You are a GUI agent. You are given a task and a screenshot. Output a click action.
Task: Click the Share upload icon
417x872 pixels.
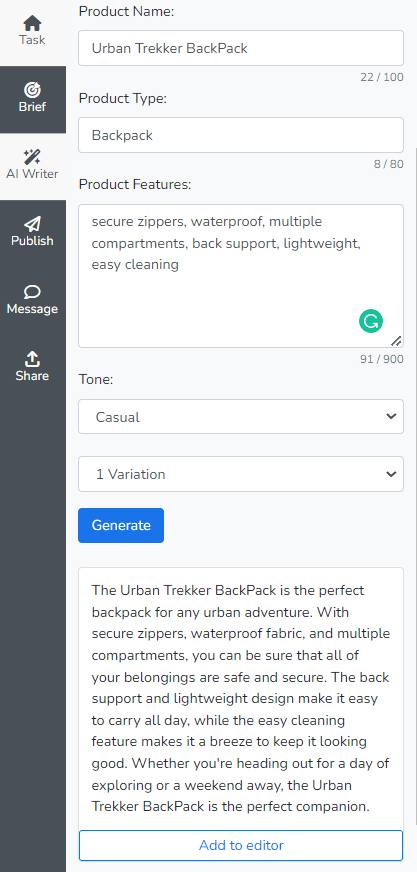click(32, 359)
